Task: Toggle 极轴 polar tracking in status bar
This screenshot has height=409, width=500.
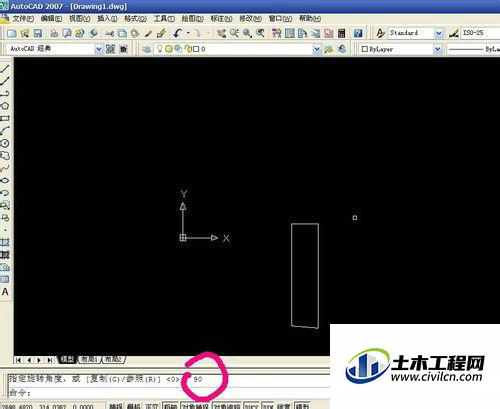Action: pos(170,406)
